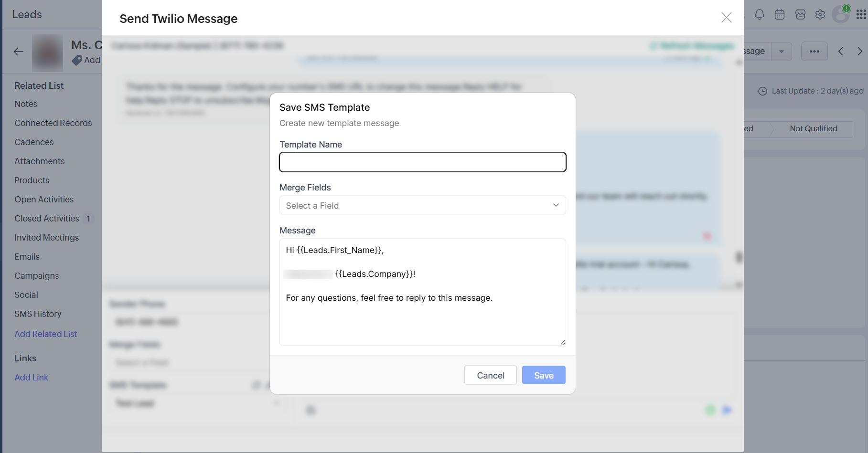Open the notifications bell
Screen dimensions: 868x453
[x=759, y=14]
